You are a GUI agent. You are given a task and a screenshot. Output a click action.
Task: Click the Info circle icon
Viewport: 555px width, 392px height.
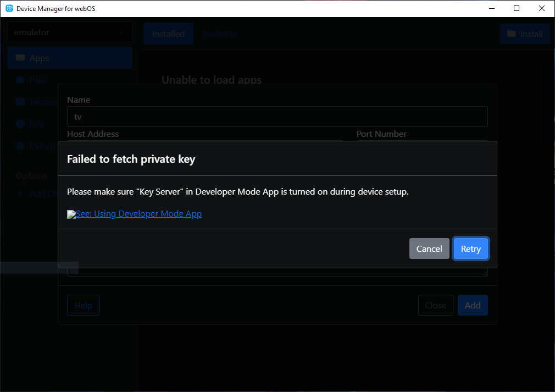click(x=20, y=124)
